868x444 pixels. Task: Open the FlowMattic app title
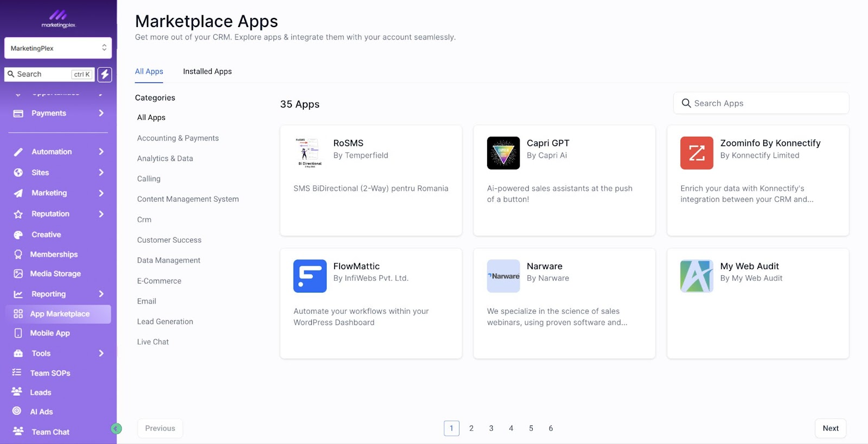point(356,267)
